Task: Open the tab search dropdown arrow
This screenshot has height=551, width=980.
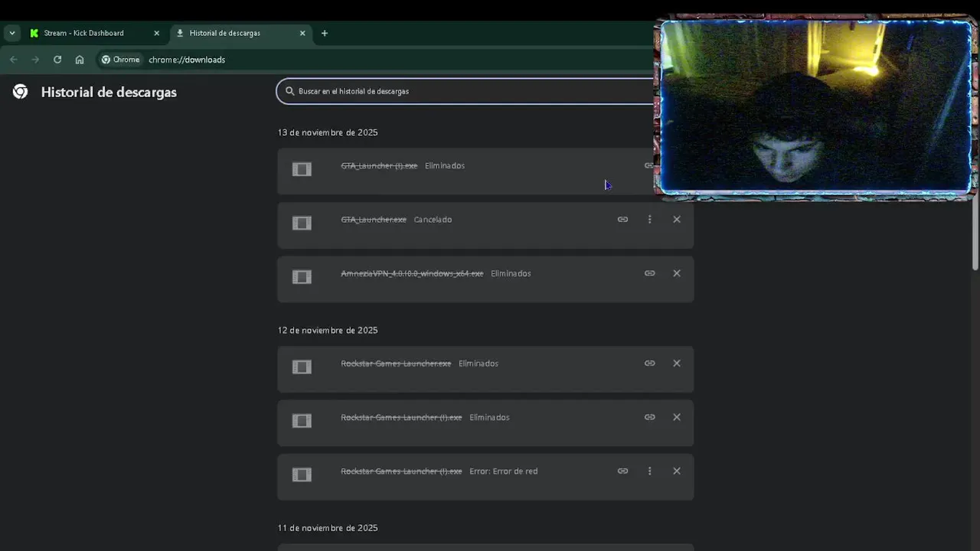Action: tap(11, 33)
